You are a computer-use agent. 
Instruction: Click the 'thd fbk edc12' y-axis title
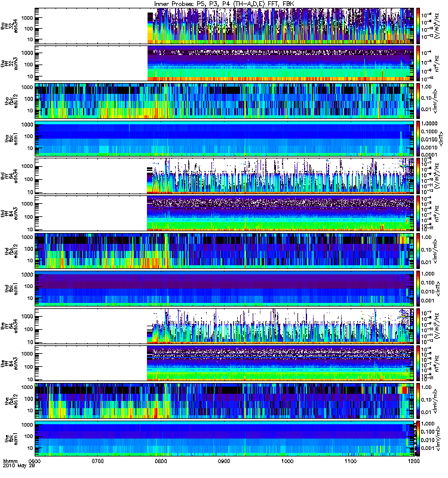click(x=11, y=251)
